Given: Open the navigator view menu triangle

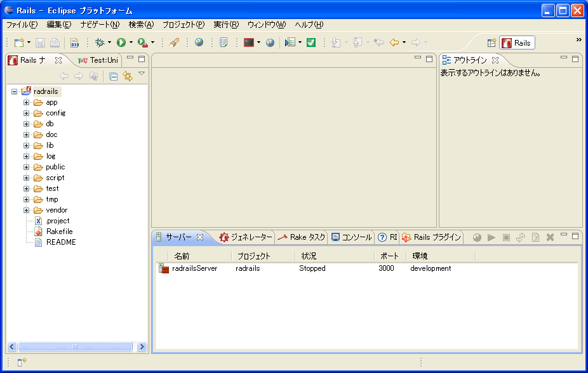Looking at the screenshot, I should point(142,74).
